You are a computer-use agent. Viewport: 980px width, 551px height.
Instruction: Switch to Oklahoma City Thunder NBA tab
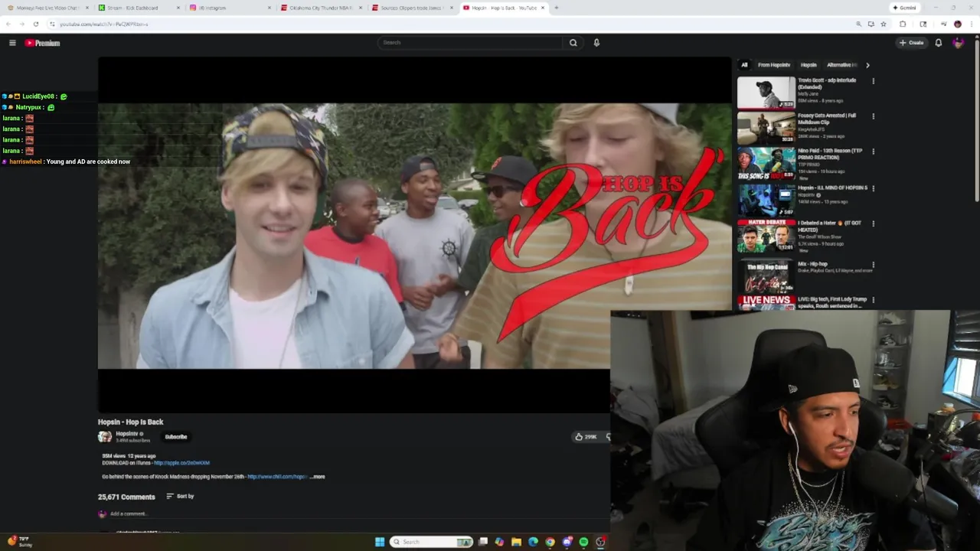pyautogui.click(x=320, y=8)
